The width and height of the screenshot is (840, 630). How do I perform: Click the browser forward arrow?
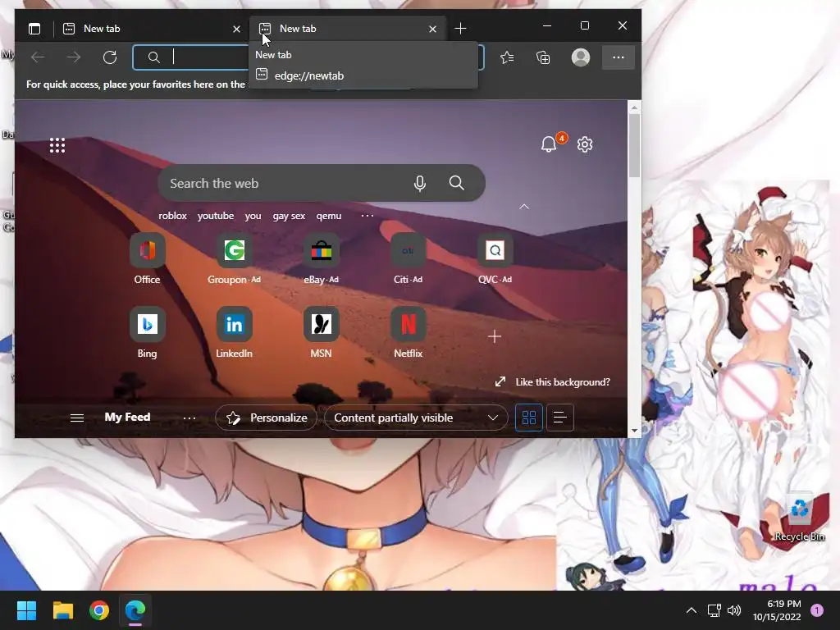pos(74,57)
